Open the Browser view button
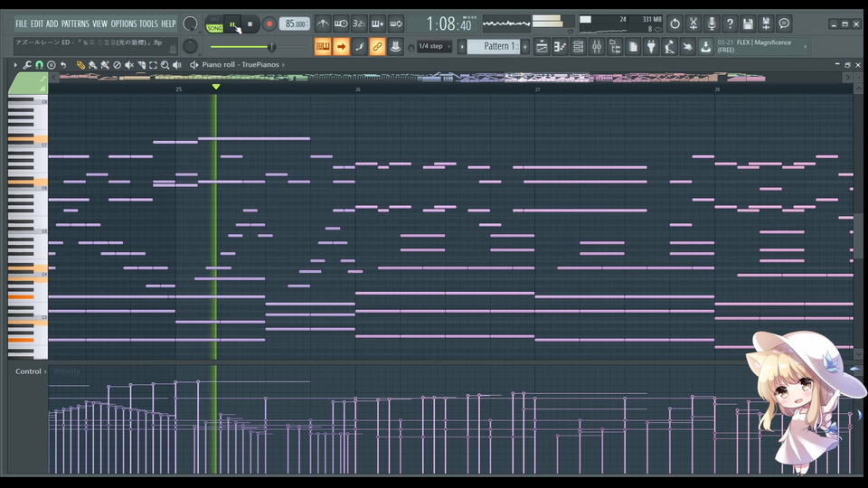This screenshot has width=868, height=488. click(615, 46)
